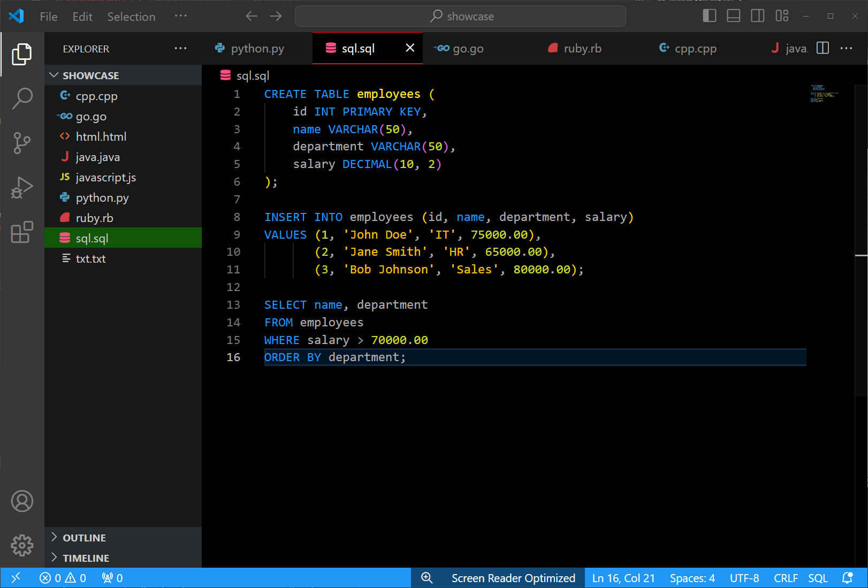The height and width of the screenshot is (588, 868).
Task: Open python.py in the explorer
Action: (x=123, y=197)
